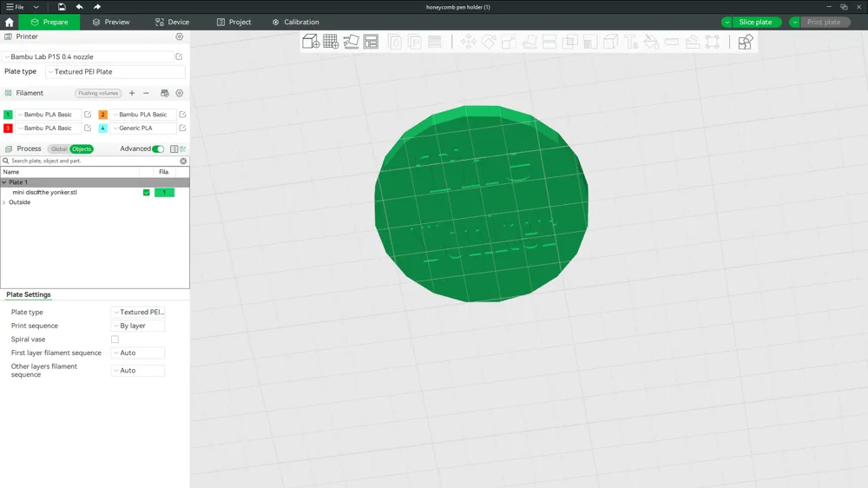Open the Plate type dropdown in the Printer section
The width and height of the screenshot is (868, 488).
point(115,71)
